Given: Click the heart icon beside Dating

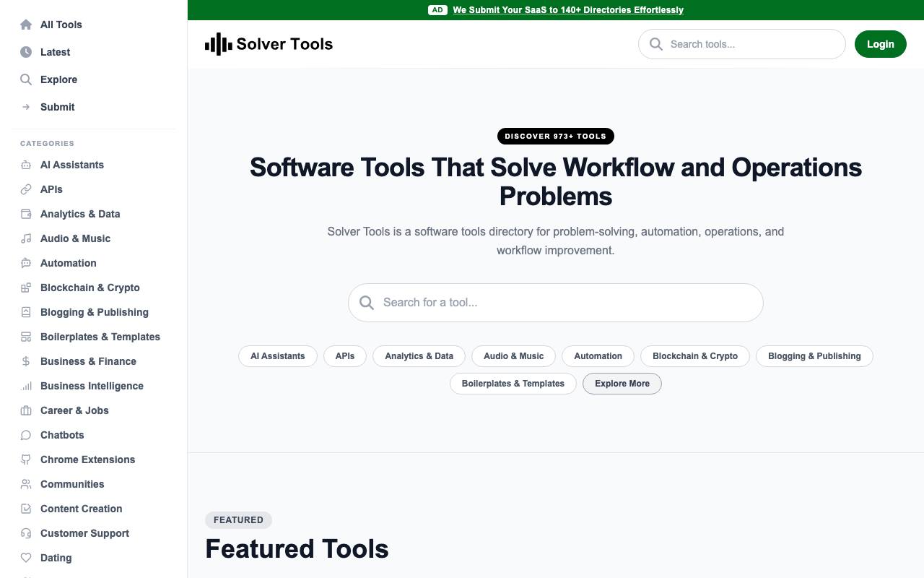Looking at the screenshot, I should (x=26, y=558).
